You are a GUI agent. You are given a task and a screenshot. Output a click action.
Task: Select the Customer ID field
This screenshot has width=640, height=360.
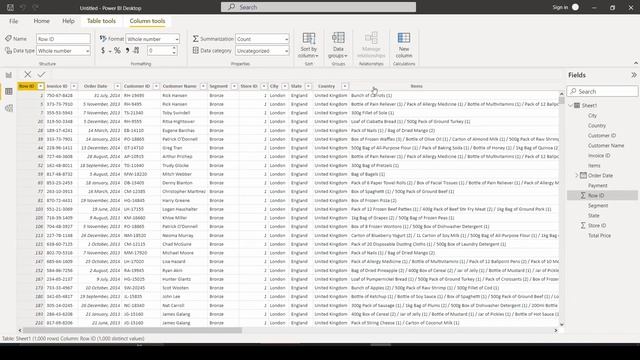602,136
